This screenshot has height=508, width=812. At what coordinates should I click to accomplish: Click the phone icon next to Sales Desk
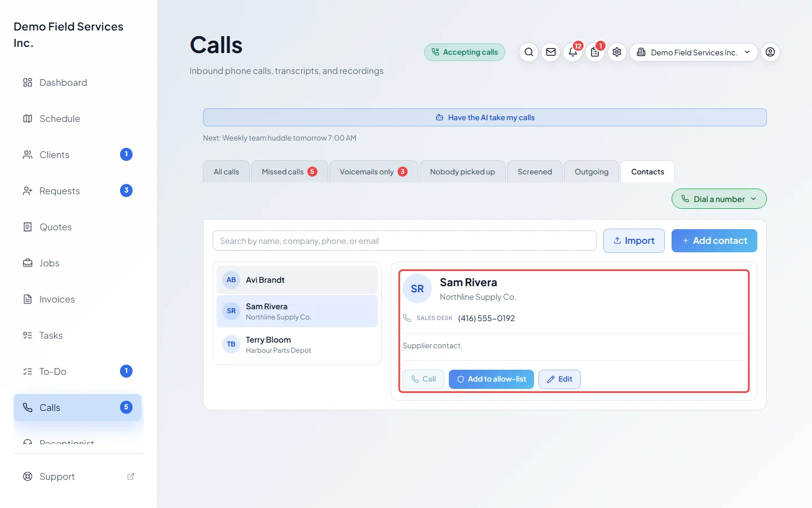coord(407,318)
